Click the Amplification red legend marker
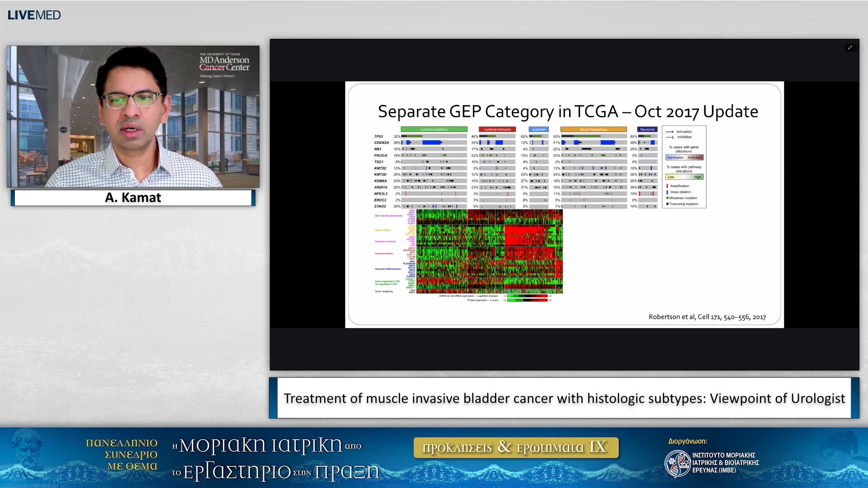 click(x=667, y=186)
